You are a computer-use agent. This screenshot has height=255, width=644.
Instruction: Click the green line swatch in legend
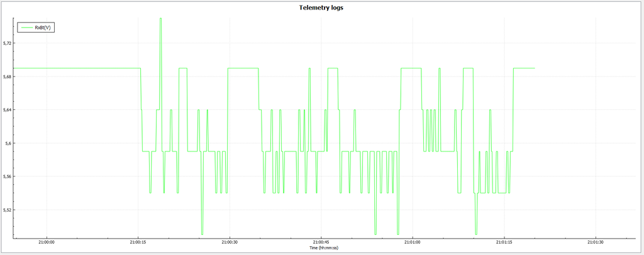click(x=26, y=27)
